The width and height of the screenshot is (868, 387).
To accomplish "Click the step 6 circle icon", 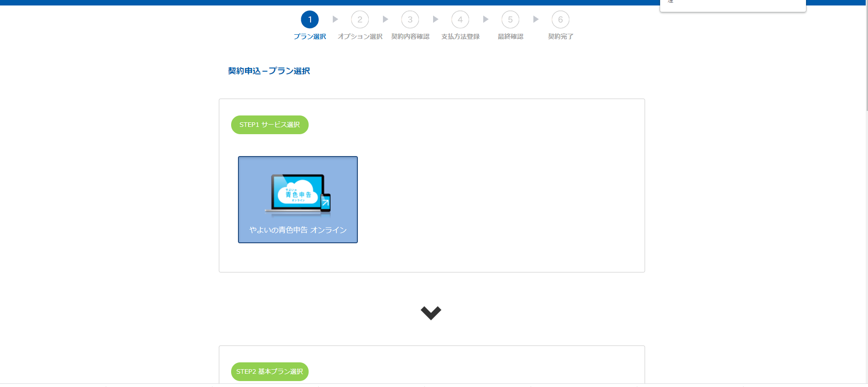I will [x=560, y=20].
